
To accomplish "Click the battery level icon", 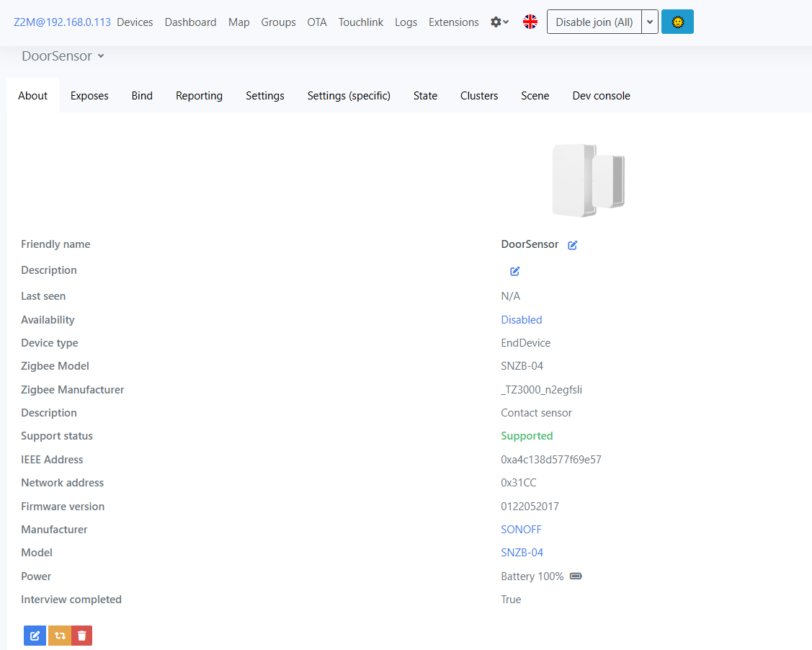I will (576, 576).
